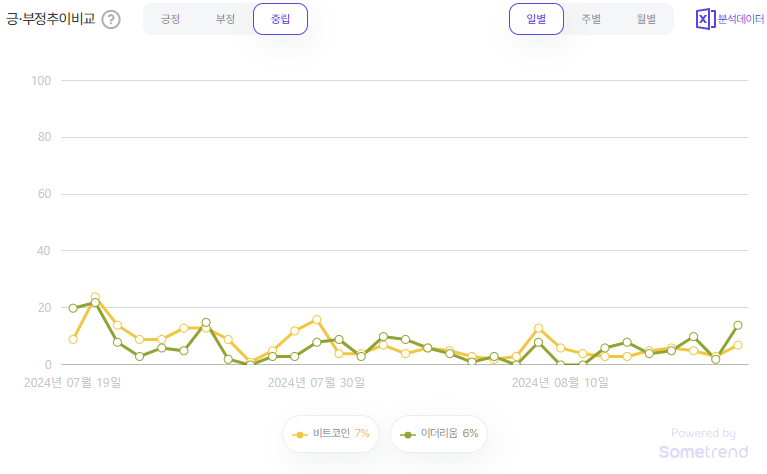Click the last green Ethereum data point at 14

738,325
